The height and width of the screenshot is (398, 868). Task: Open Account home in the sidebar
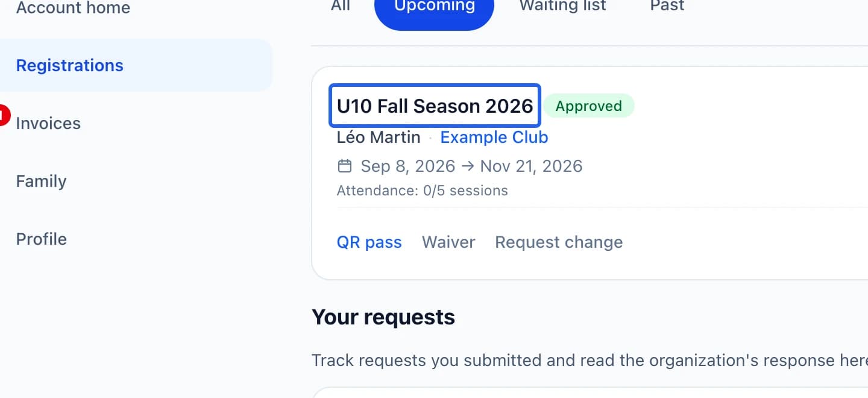click(x=73, y=8)
